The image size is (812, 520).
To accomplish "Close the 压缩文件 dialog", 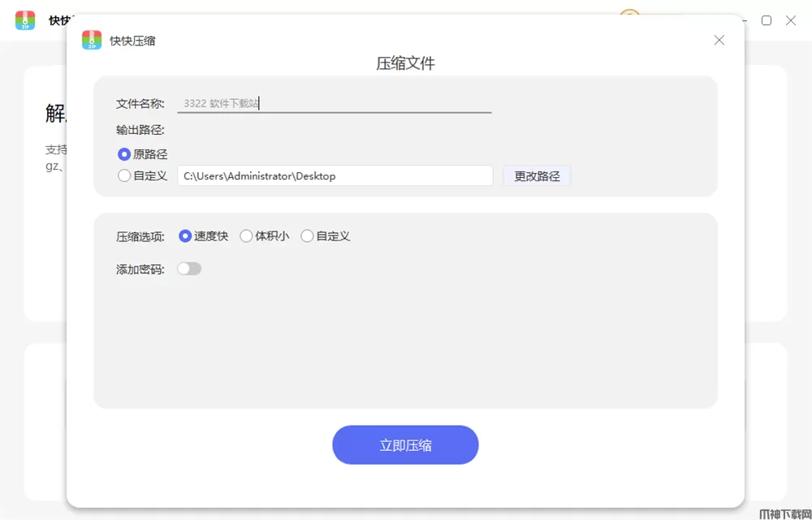I will 719,40.
